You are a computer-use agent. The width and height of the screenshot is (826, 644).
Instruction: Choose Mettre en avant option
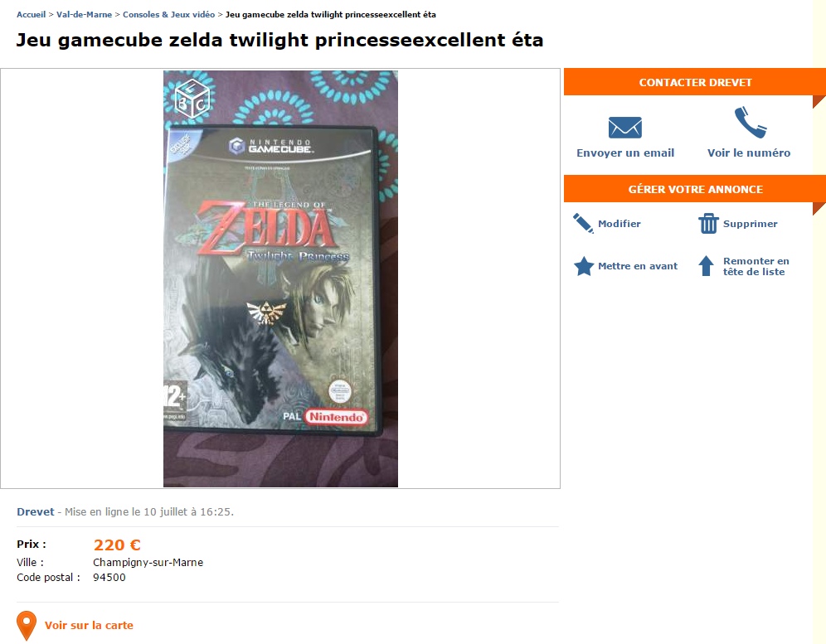(638, 266)
